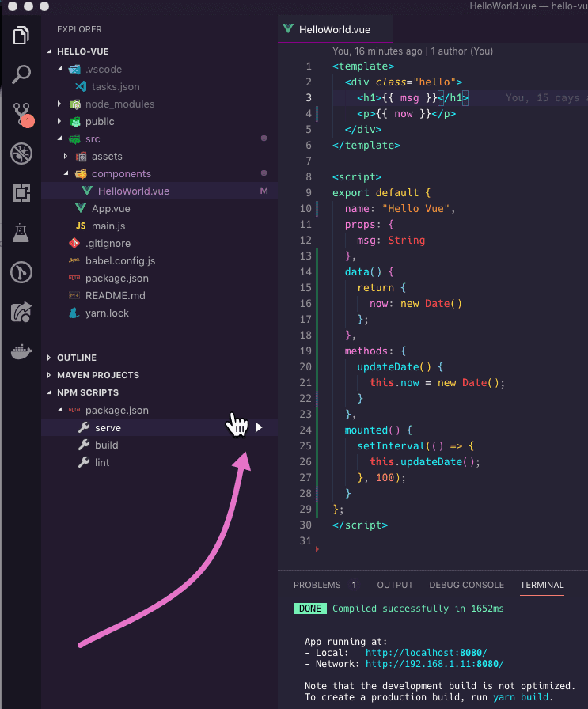588x709 pixels.
Task: Open the Extensions view icon
Action: coord(21,193)
